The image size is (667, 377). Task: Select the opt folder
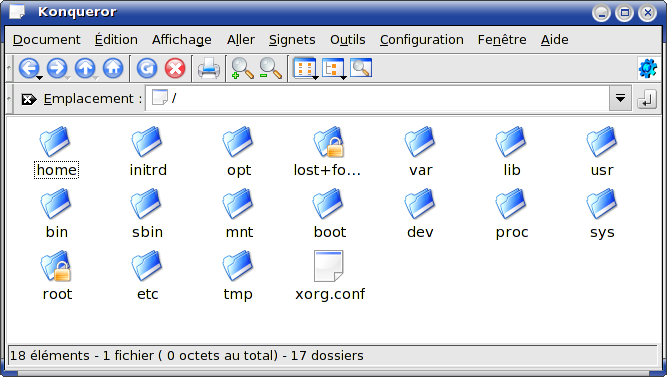pyautogui.click(x=239, y=152)
